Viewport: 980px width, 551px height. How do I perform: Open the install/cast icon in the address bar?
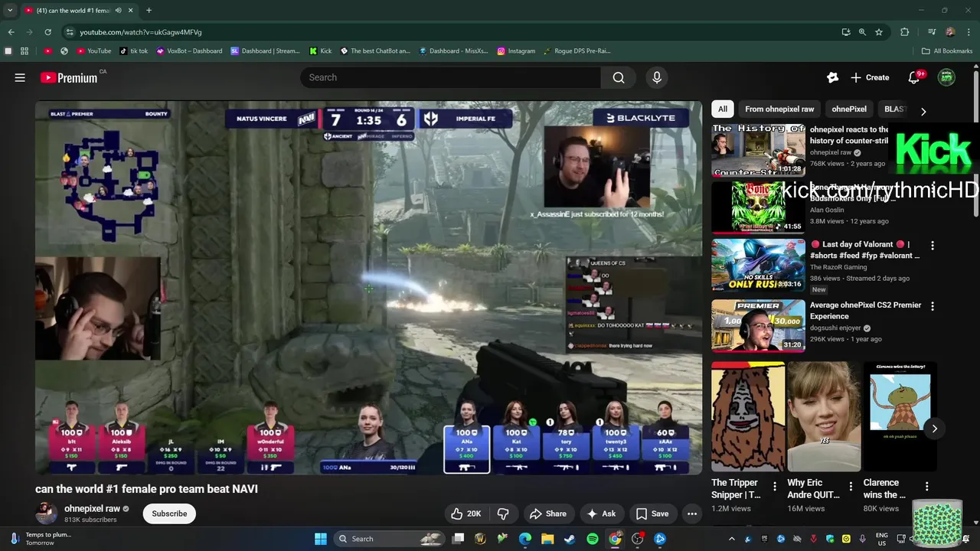[845, 32]
